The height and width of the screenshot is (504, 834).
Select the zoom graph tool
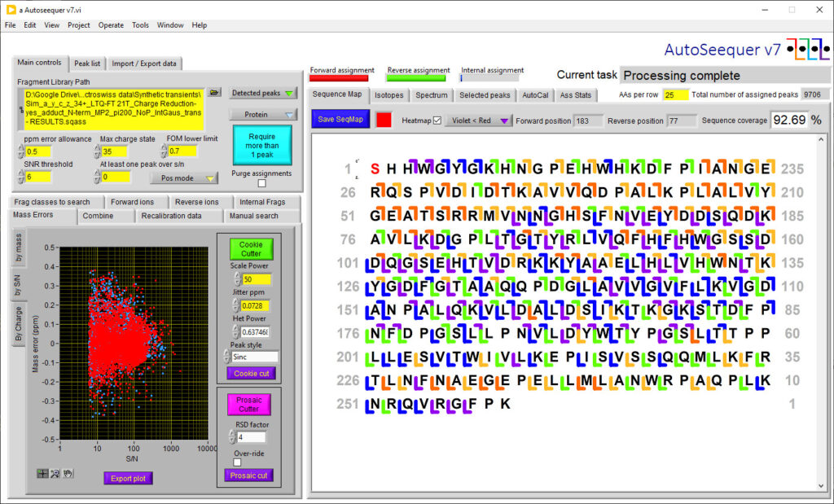pos(55,473)
